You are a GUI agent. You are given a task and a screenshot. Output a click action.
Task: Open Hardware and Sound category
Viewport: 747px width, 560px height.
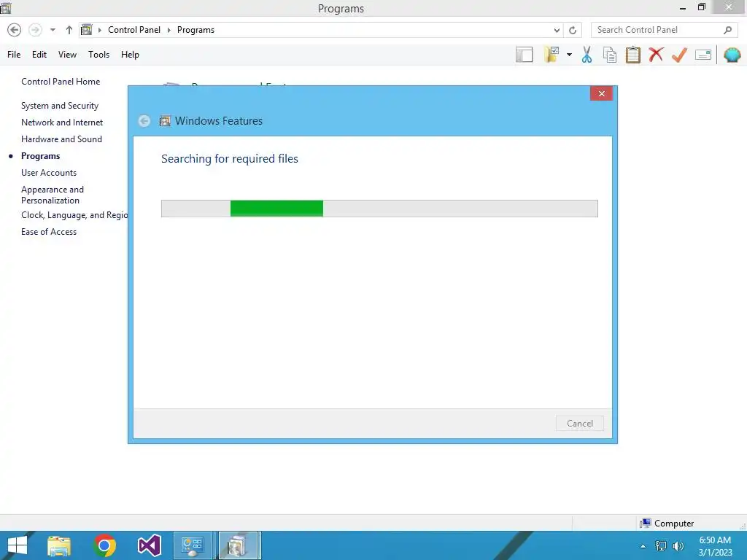coord(61,139)
